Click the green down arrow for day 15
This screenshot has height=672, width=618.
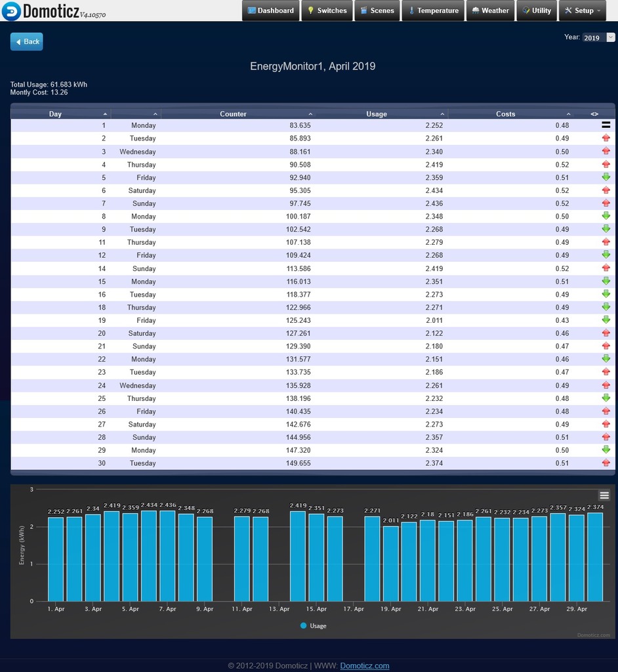pos(606,281)
